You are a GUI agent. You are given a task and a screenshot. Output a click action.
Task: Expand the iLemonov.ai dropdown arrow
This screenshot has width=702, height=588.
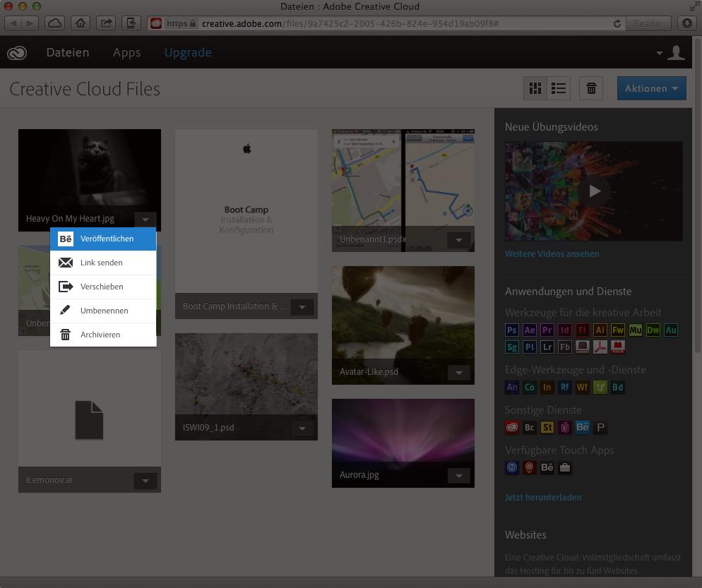click(145, 481)
